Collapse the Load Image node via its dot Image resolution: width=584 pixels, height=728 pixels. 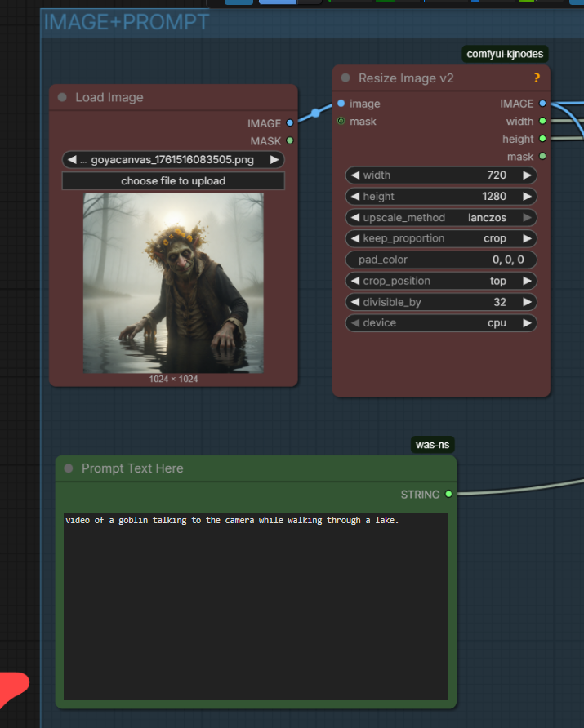coord(63,97)
